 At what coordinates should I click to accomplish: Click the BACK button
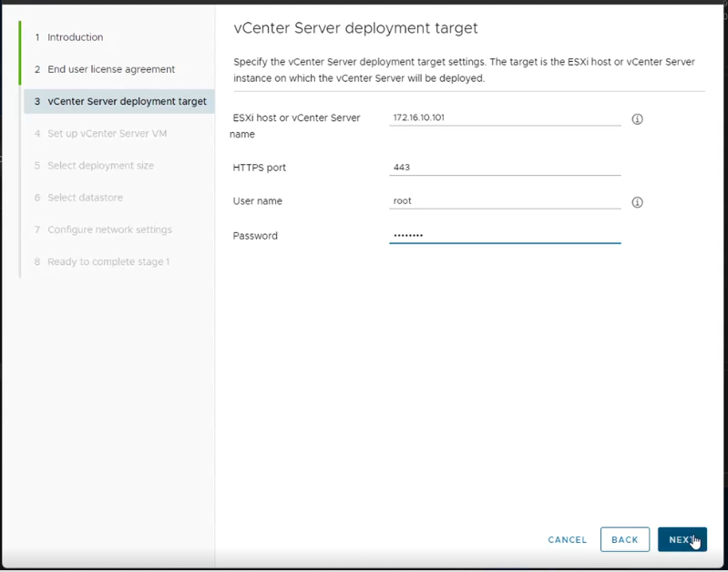pyautogui.click(x=624, y=539)
